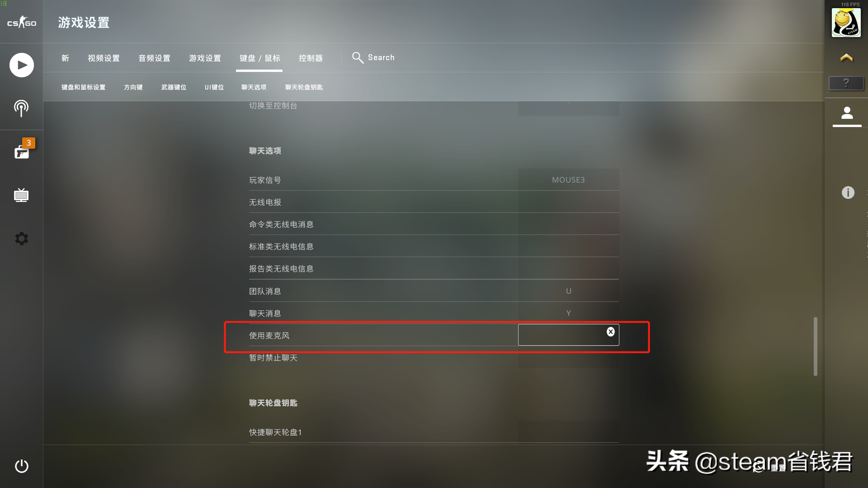Click the 玩家信号 MOUSE3 binding field
The height and width of the screenshot is (488, 868).
point(567,179)
